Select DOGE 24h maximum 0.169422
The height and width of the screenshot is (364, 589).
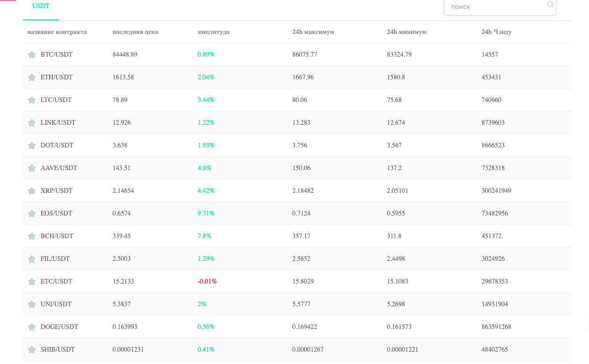click(x=305, y=327)
